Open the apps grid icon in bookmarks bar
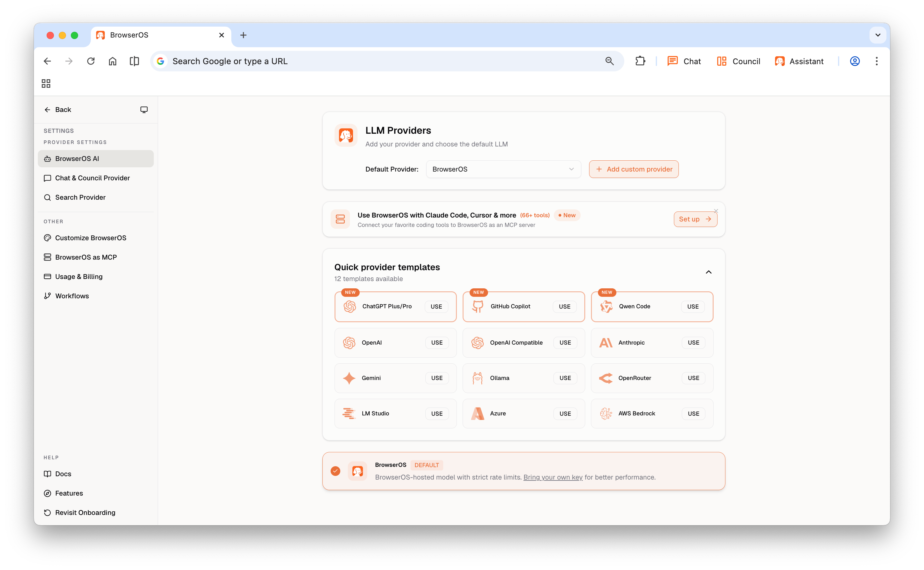This screenshot has width=924, height=570. 46,83
